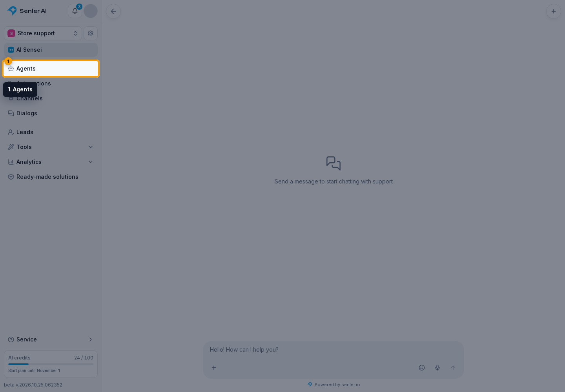Click the Senler AI logo
This screenshot has width=565, height=392.
[27, 11]
